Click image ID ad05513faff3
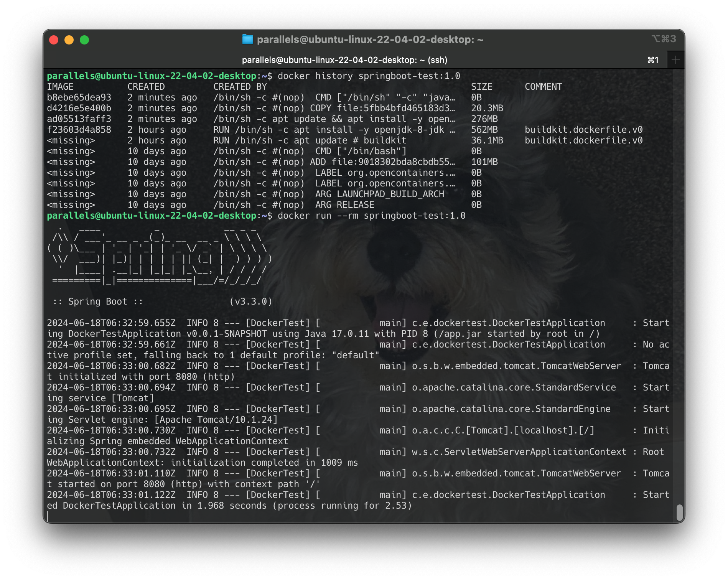This screenshot has height=580, width=728. pyautogui.click(x=79, y=119)
